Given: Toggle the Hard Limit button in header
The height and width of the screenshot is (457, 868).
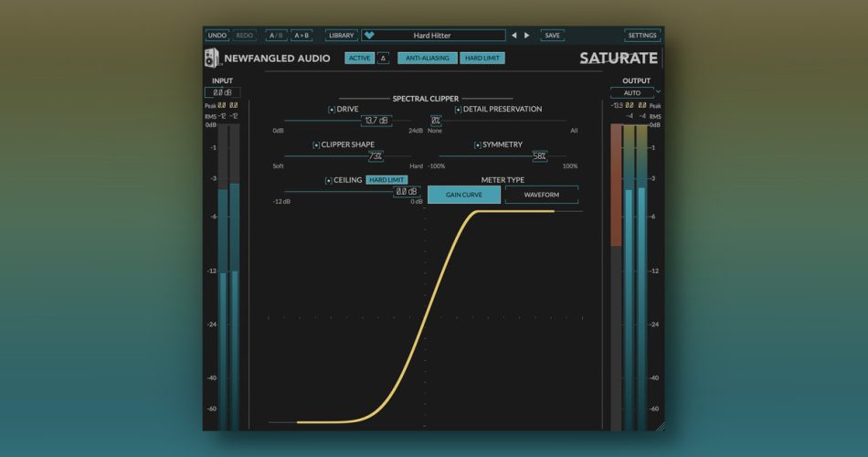Looking at the screenshot, I should 482,58.
